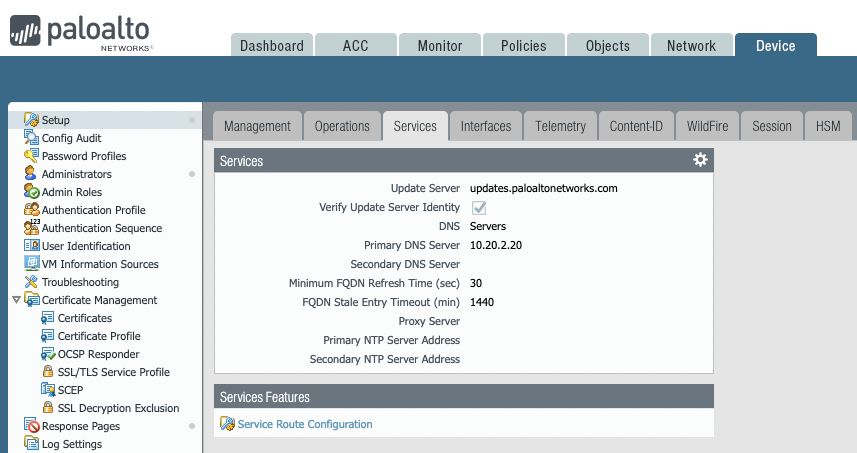Screen dimensions: 857x453
Task: Open the Interfaces sub-tab
Action: tap(486, 126)
